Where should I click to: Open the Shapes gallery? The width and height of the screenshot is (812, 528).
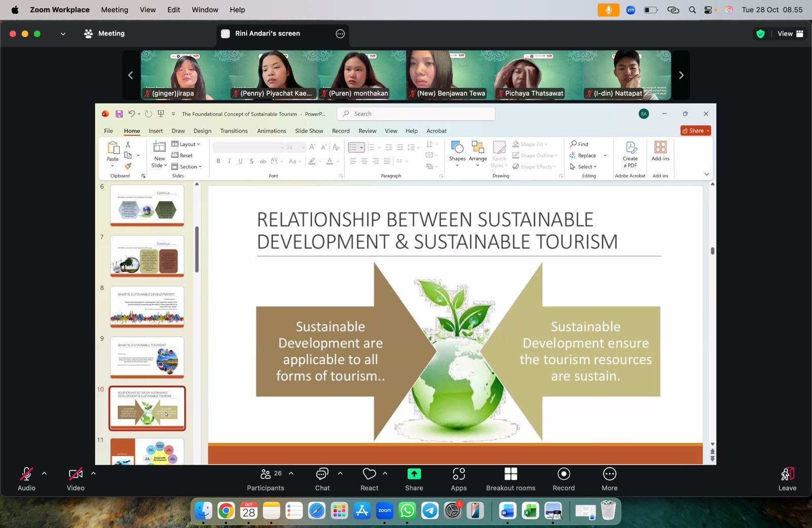457,154
